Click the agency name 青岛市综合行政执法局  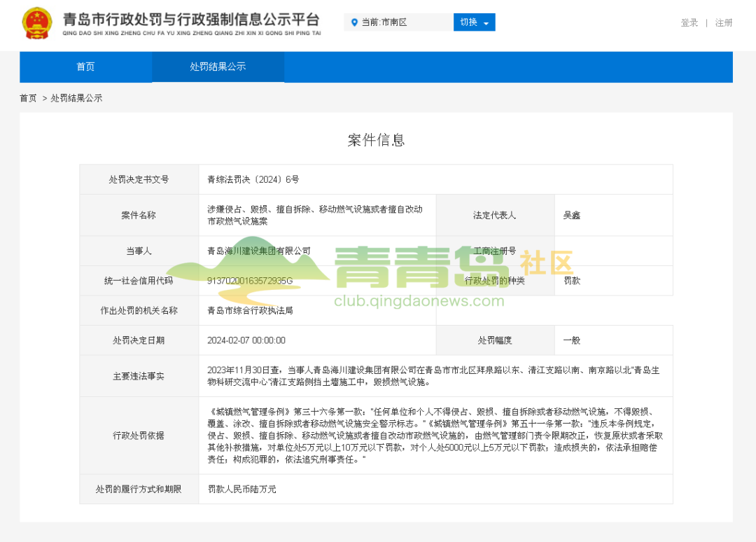pyautogui.click(x=250, y=310)
